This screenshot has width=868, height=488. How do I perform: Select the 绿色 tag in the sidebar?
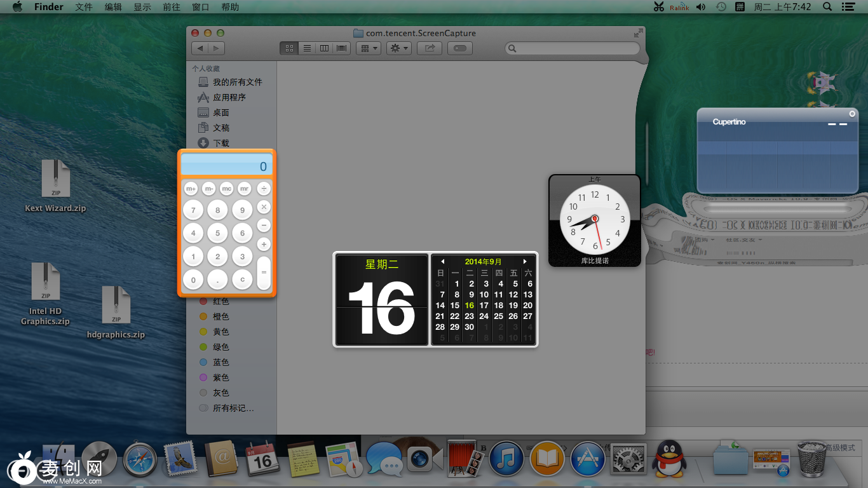point(220,347)
